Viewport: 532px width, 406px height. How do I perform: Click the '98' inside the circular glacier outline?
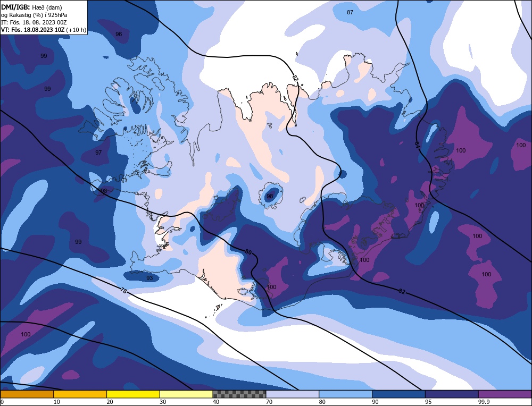point(270,196)
